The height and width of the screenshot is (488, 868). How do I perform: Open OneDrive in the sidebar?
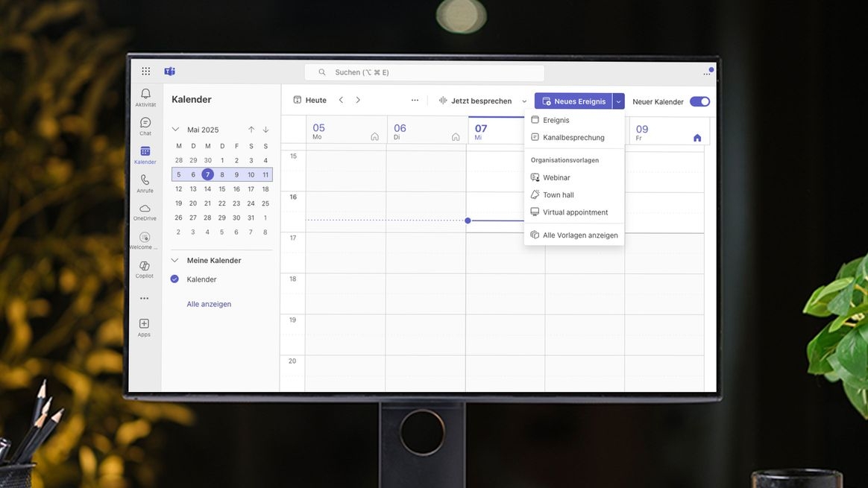pos(145,209)
